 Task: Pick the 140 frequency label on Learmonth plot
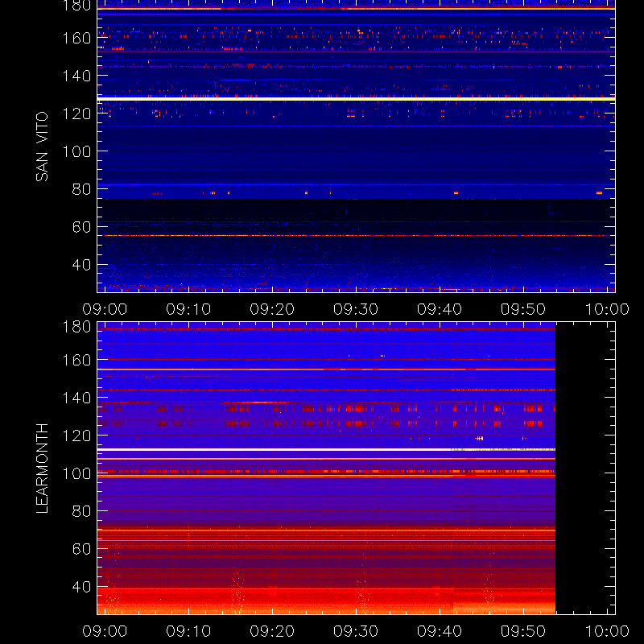[76, 398]
